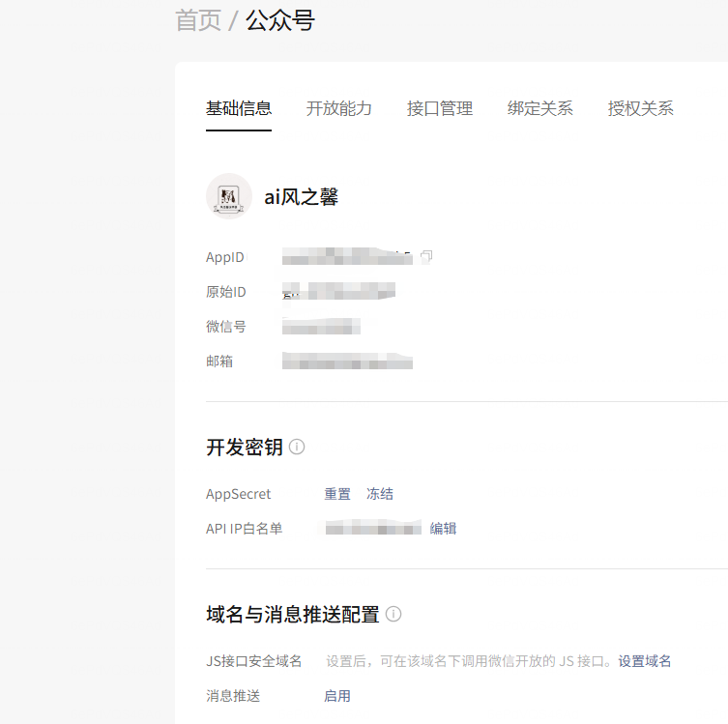Edit the API IP白名单 via 编辑
The width and height of the screenshot is (728, 724).
click(x=444, y=529)
